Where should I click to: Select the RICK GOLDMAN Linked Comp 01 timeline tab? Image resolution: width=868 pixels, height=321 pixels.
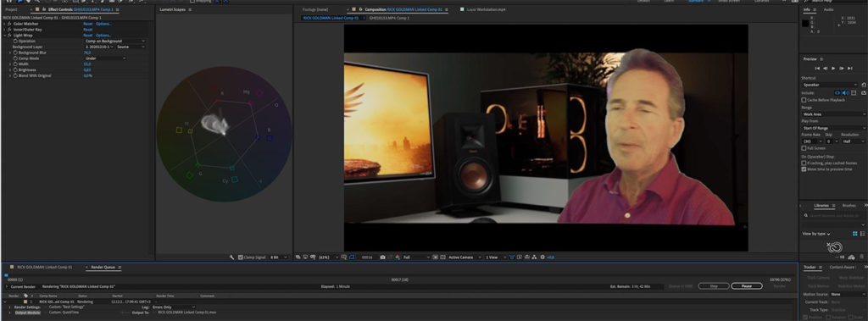pos(44,268)
